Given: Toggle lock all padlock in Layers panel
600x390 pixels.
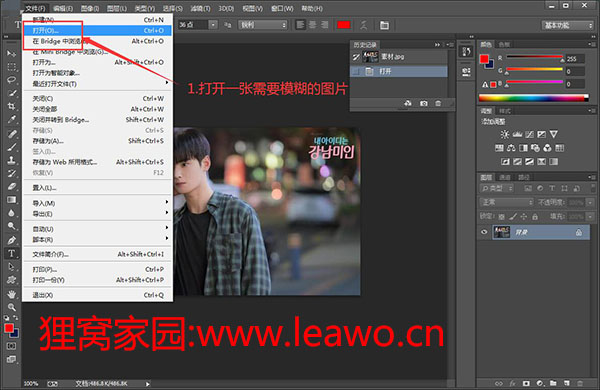Looking at the screenshot, I should click(535, 217).
